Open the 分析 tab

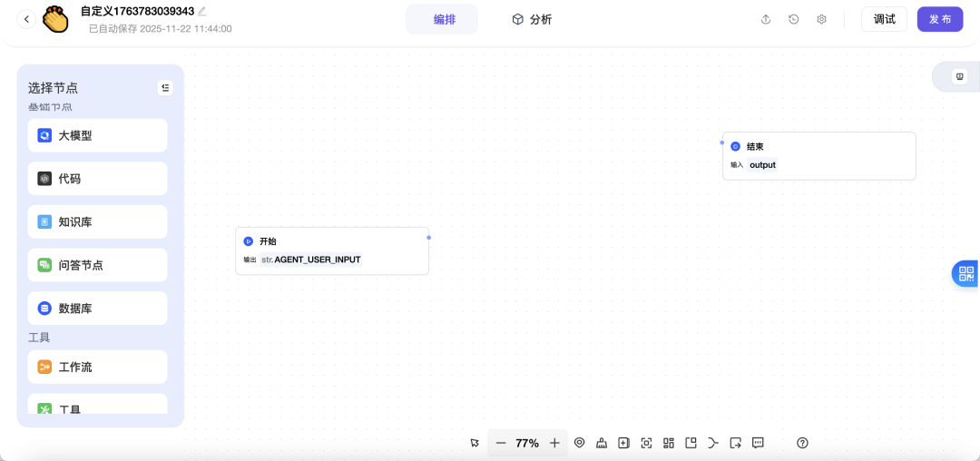(x=532, y=19)
